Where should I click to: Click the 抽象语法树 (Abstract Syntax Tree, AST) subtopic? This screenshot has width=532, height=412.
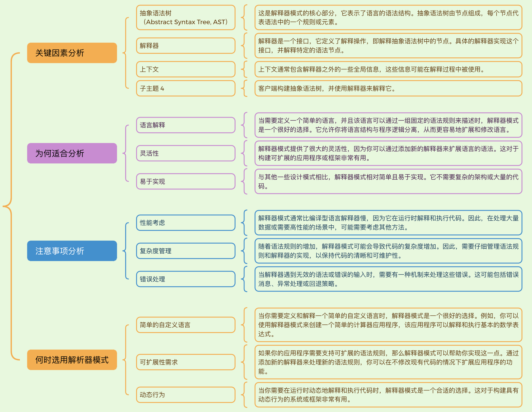186,17
